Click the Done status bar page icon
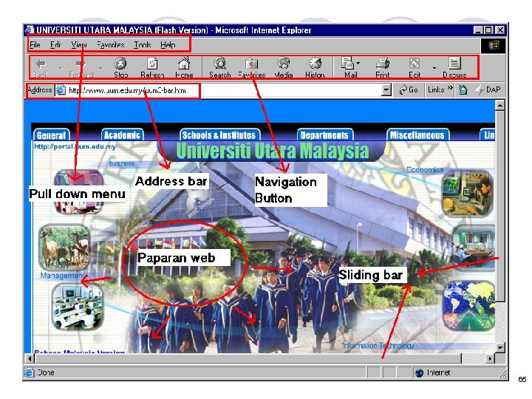The width and height of the screenshot is (532, 399). pos(30,372)
